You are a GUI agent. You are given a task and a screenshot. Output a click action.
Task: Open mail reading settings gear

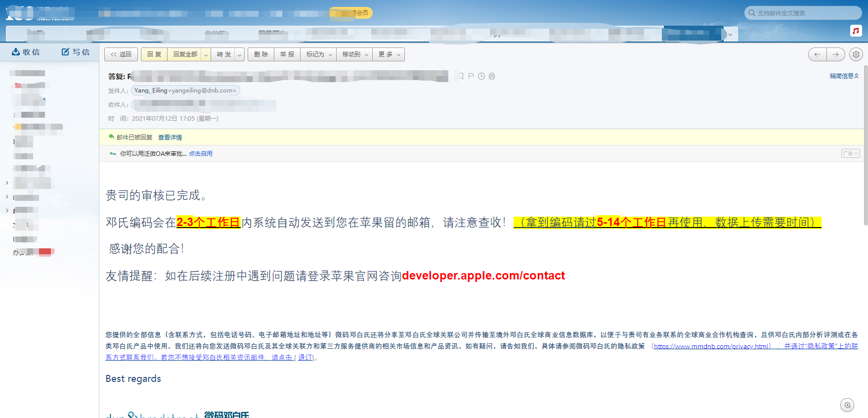(856, 54)
